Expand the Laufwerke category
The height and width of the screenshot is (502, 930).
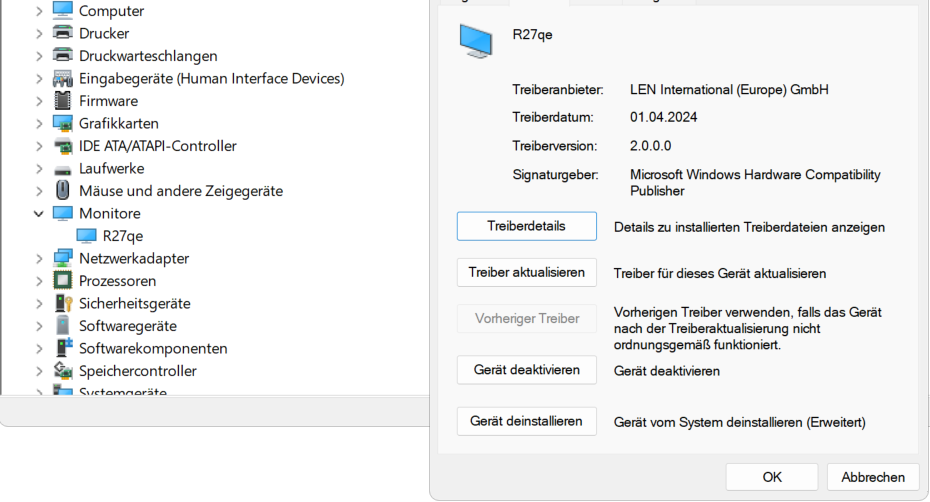click(x=38, y=168)
